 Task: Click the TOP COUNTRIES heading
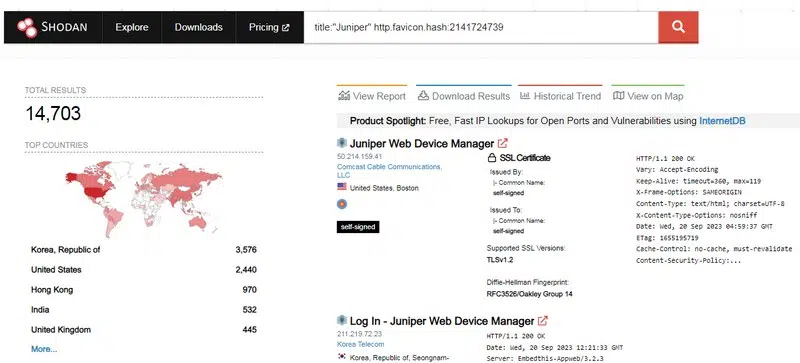coord(57,145)
